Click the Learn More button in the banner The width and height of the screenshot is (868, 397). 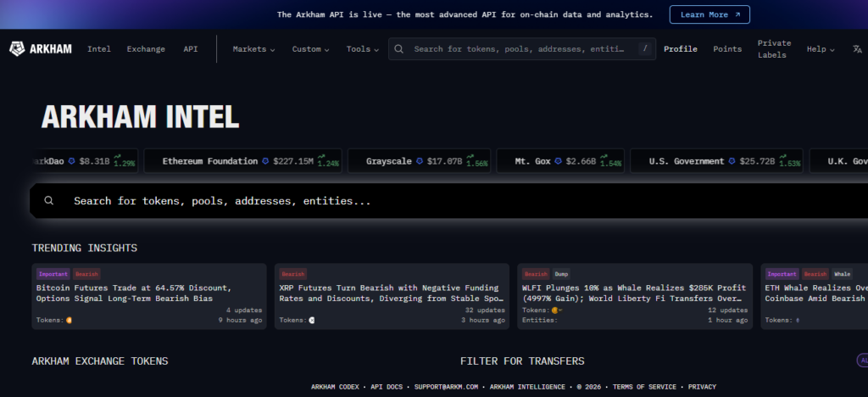coord(709,14)
